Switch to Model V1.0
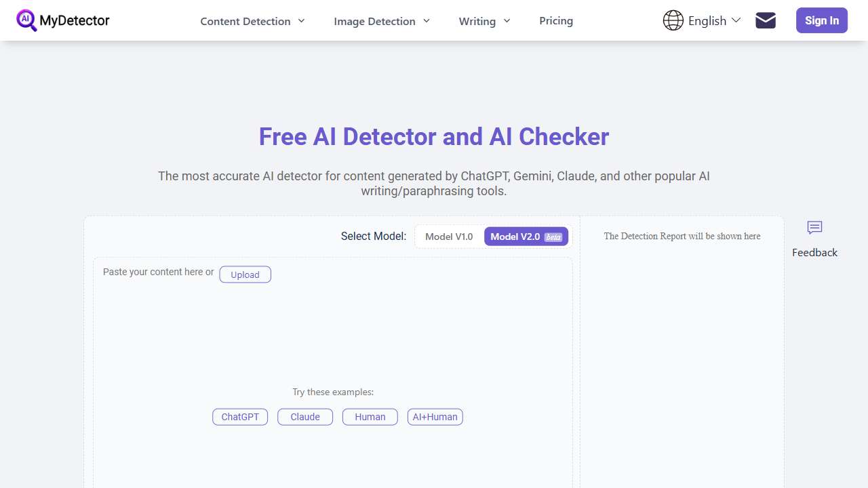 click(448, 236)
